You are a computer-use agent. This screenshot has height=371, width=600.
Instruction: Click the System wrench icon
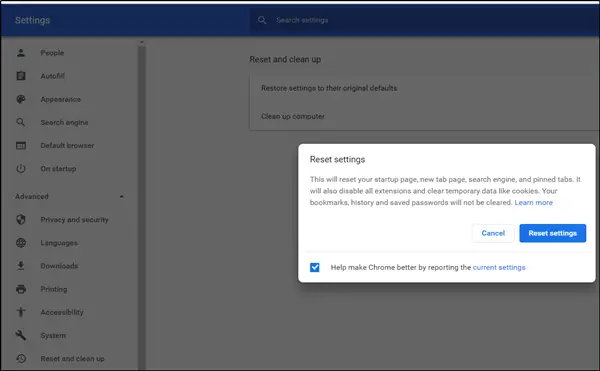tap(21, 335)
